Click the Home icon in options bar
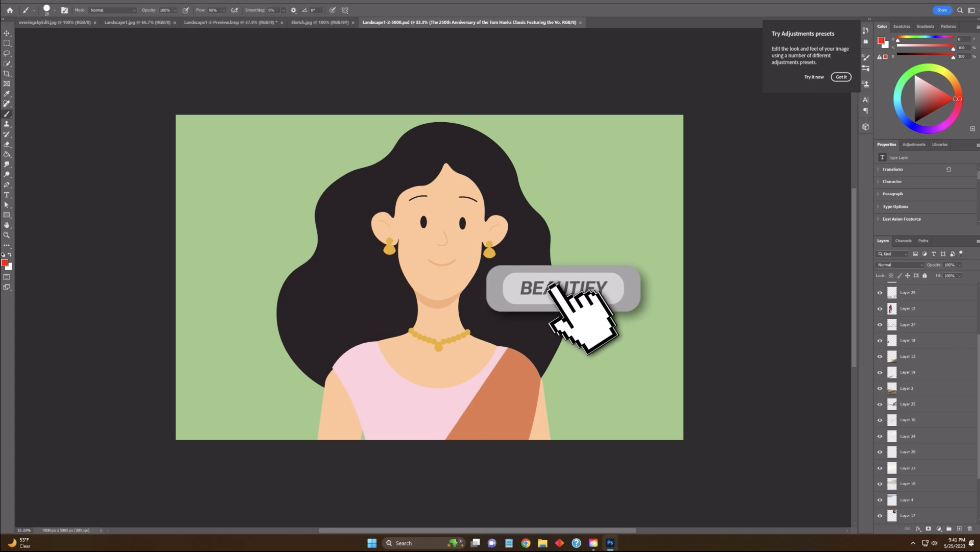Image resolution: width=980 pixels, height=552 pixels. (10, 10)
